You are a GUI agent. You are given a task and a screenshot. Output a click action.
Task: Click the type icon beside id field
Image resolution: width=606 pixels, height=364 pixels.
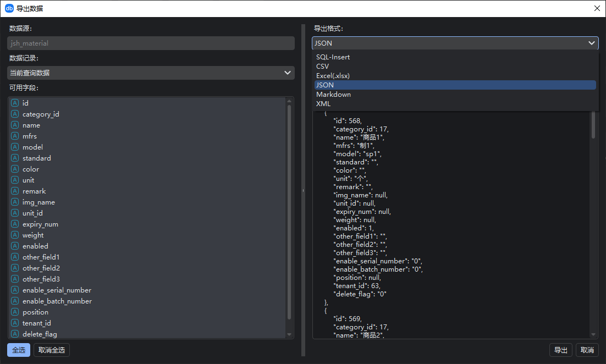click(x=15, y=103)
